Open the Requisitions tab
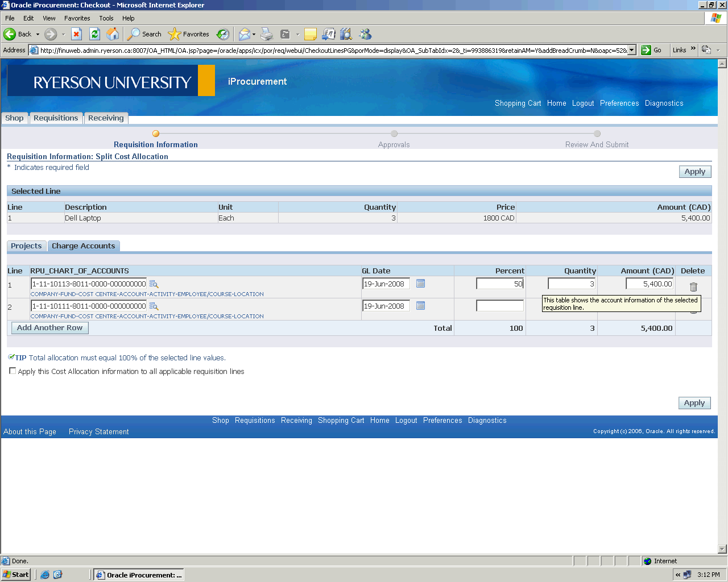The image size is (728, 582). click(x=56, y=118)
